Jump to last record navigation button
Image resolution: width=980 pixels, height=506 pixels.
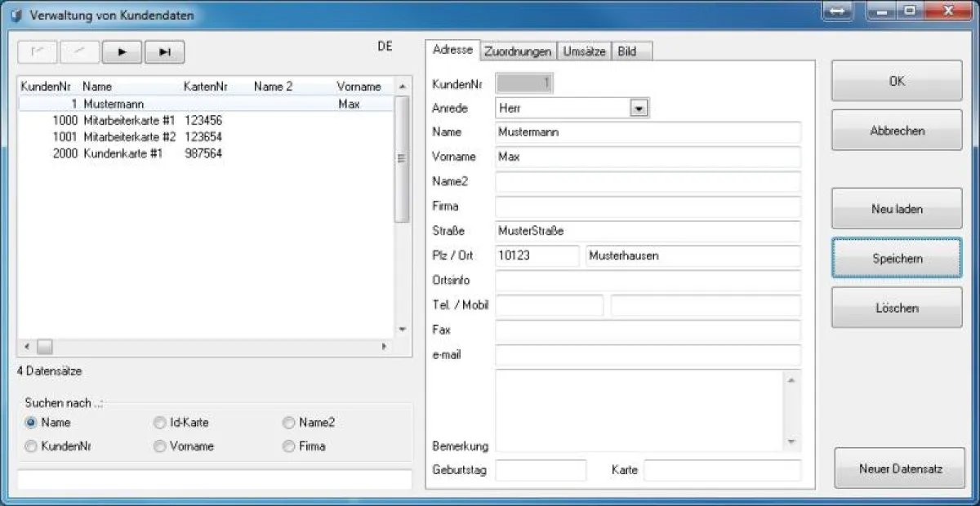(x=165, y=52)
